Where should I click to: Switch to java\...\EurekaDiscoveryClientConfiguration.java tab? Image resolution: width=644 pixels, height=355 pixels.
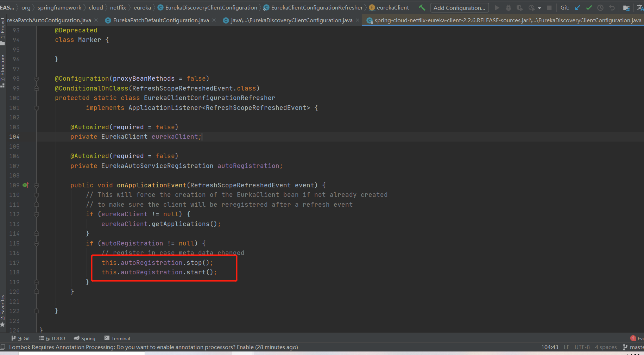[x=288, y=20]
